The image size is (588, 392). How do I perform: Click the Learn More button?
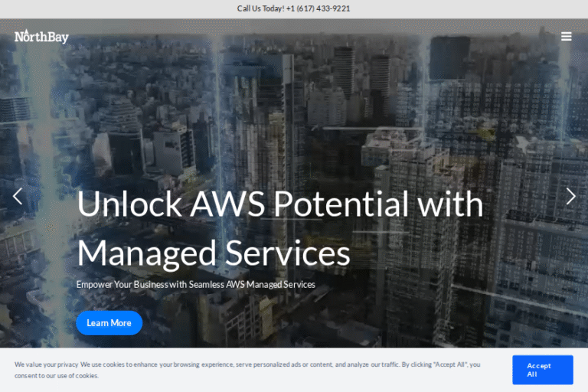[x=109, y=322]
